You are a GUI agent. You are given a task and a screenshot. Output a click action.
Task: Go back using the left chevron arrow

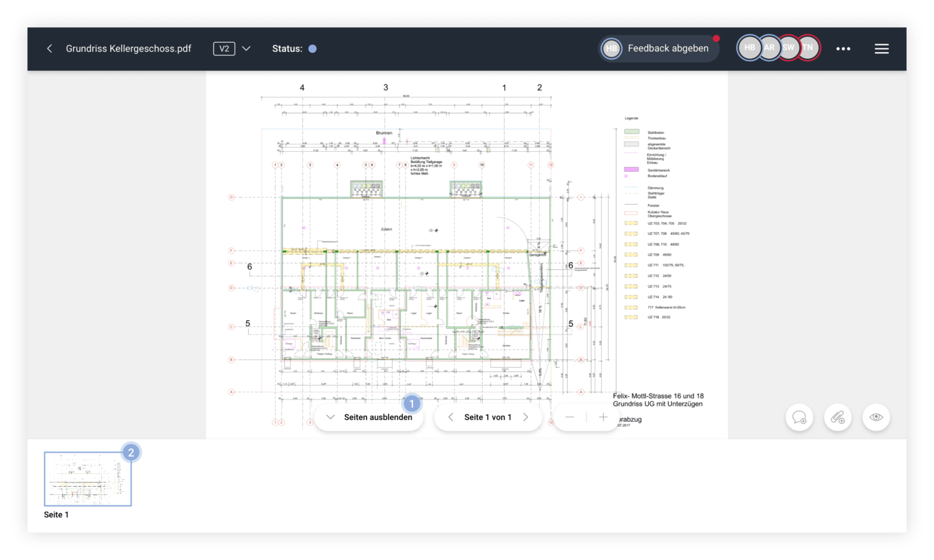click(x=49, y=49)
